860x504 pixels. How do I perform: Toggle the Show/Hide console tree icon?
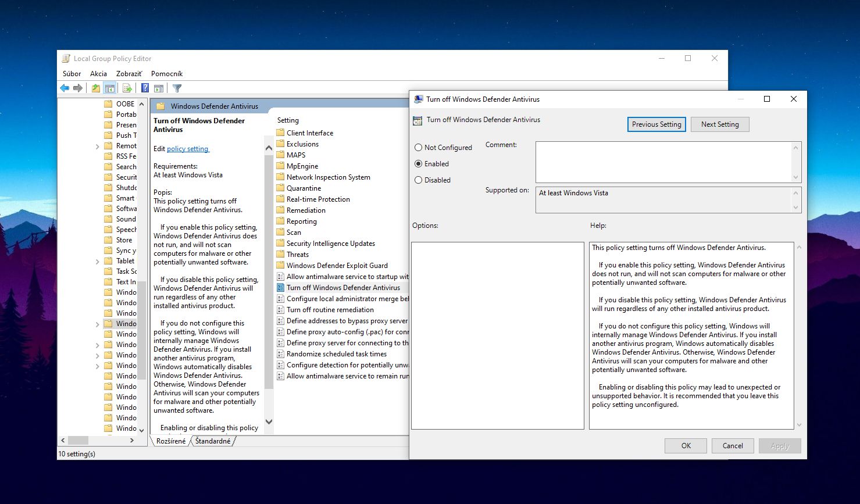click(x=109, y=88)
